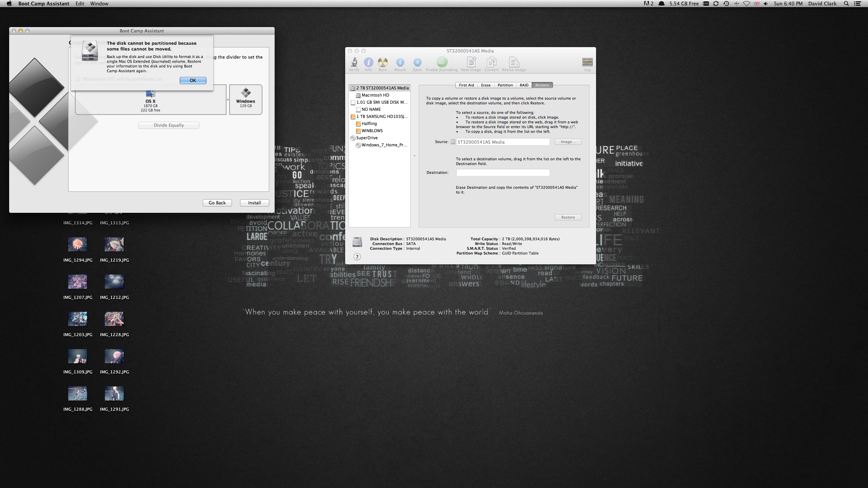868x488 pixels.
Task: Click the Enable Journaling toolbar icon
Action: click(441, 64)
